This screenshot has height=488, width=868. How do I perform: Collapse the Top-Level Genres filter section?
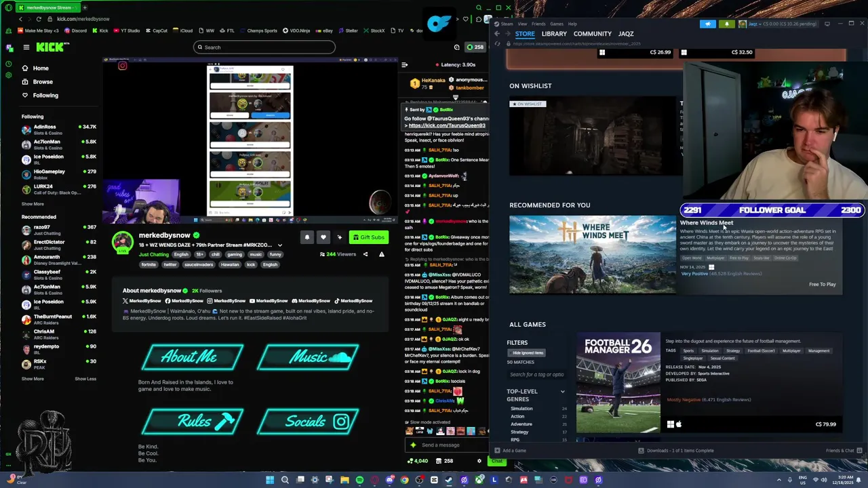click(x=562, y=392)
